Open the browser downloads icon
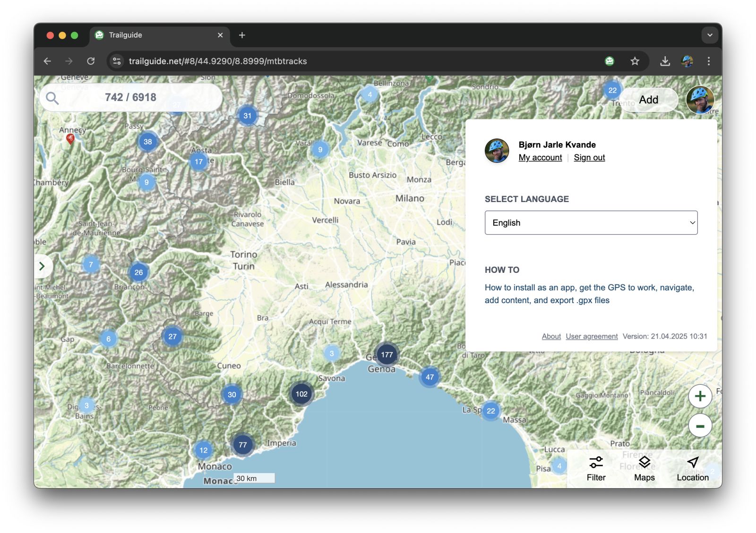 (665, 61)
